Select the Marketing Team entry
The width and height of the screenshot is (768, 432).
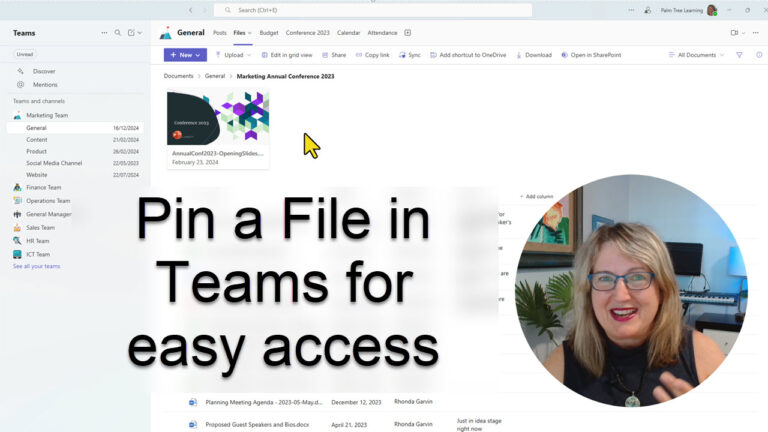[x=47, y=116]
